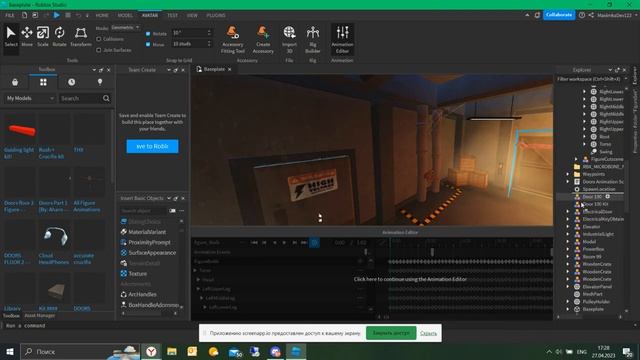The image size is (640, 360).
Task: Click to continue using the Animation Editor
Action: point(410,279)
